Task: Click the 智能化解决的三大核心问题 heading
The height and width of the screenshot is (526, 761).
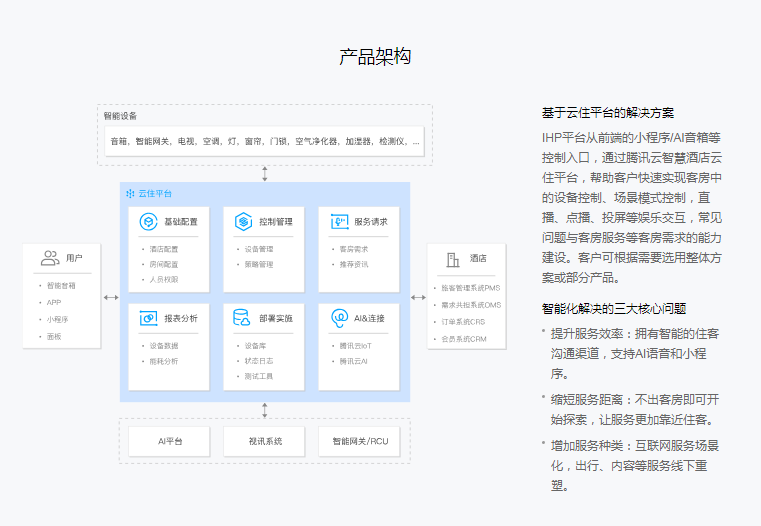Action: tap(614, 309)
